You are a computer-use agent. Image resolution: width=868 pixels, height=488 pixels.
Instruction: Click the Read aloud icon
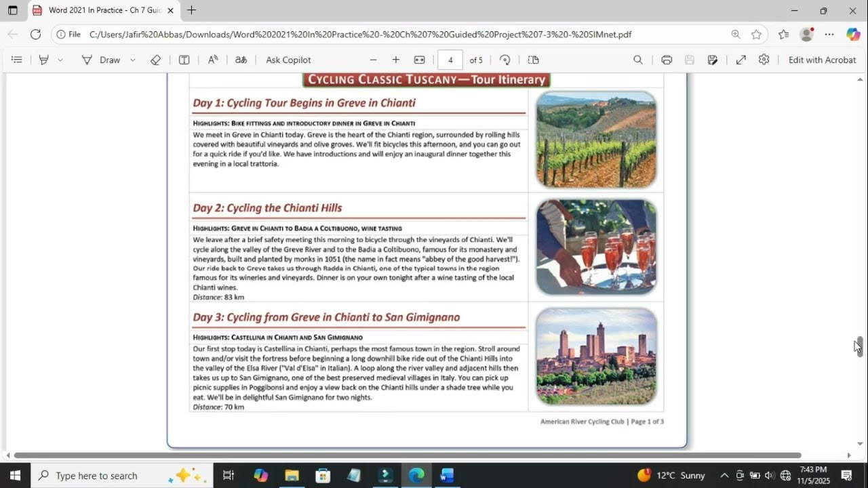coord(213,60)
